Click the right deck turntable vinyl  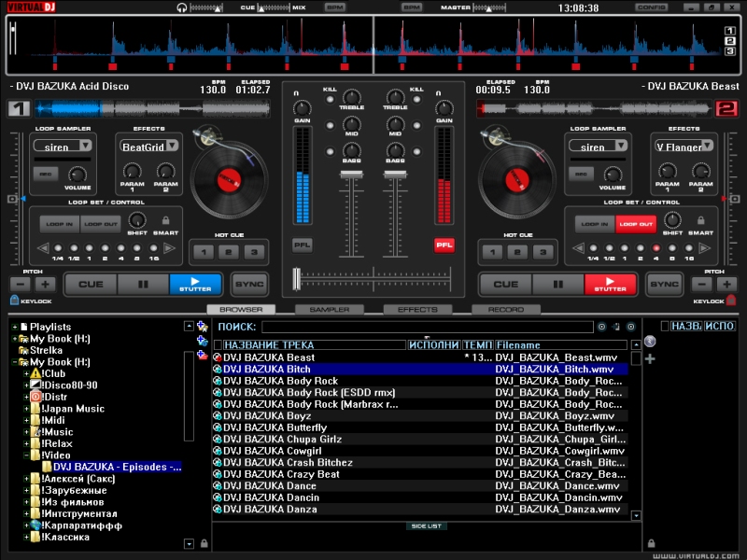(517, 179)
